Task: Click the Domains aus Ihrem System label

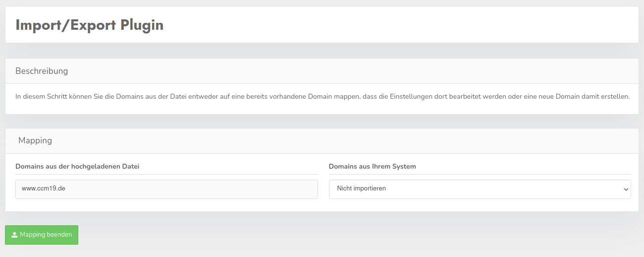Action: click(372, 166)
